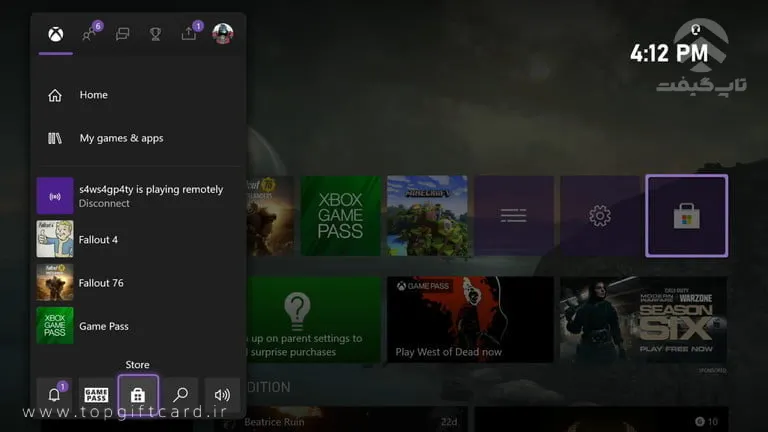Open Game Pass from recent list

103,326
